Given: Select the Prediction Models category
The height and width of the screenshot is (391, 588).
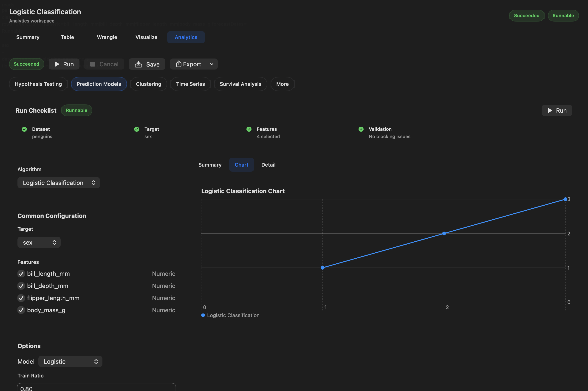Looking at the screenshot, I should 99,84.
